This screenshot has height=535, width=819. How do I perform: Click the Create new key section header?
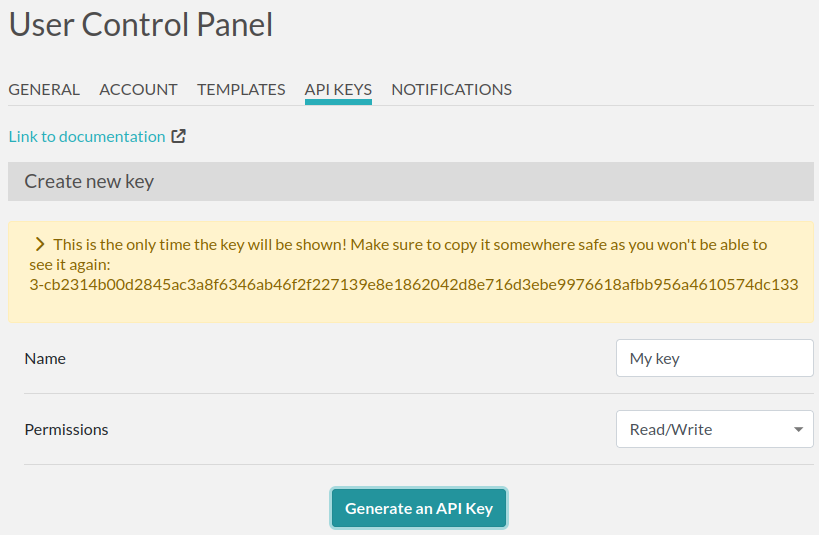[x=411, y=181]
